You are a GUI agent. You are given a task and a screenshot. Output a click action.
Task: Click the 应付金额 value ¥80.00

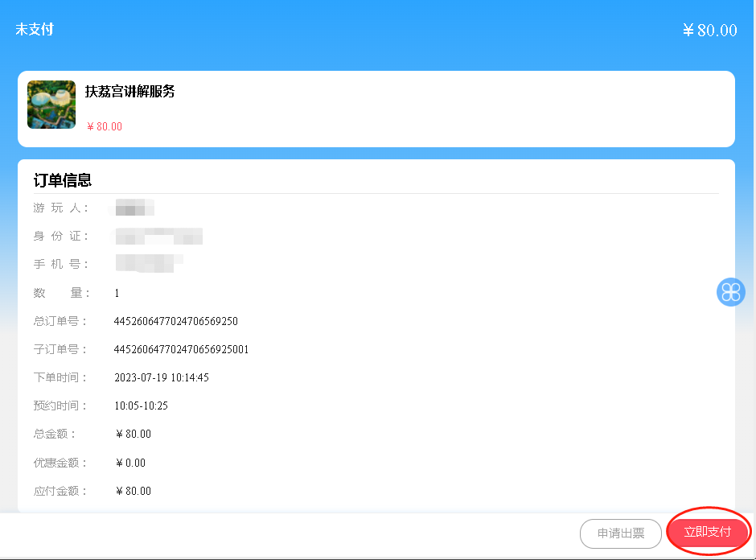[x=134, y=491]
